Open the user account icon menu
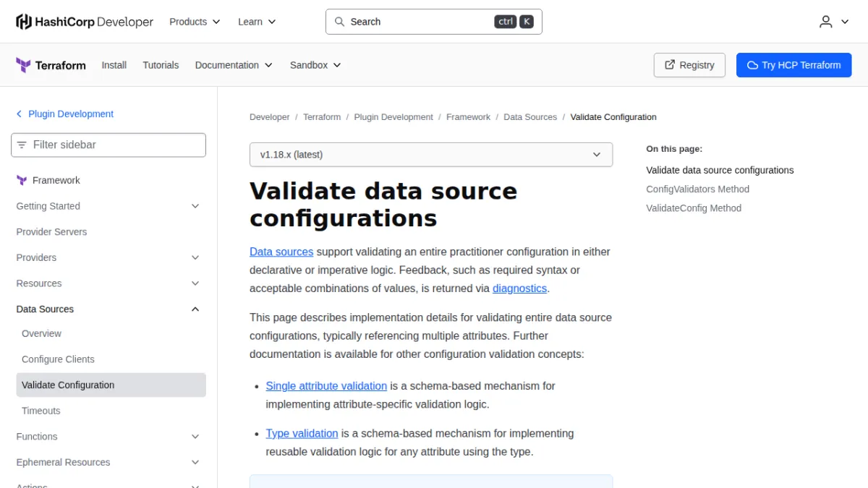 pyautogui.click(x=834, y=22)
